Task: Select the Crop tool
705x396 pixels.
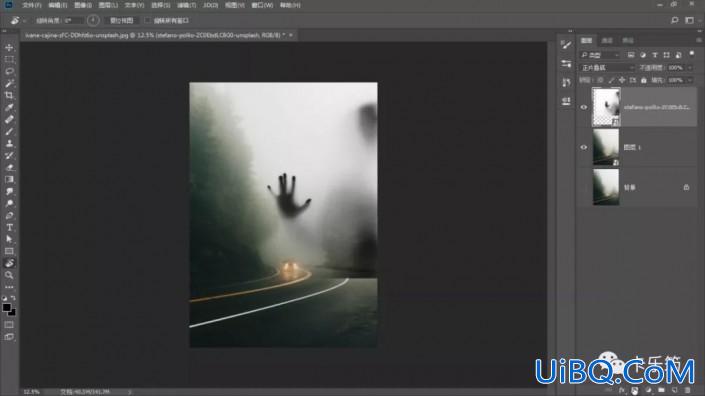Action: click(x=9, y=95)
